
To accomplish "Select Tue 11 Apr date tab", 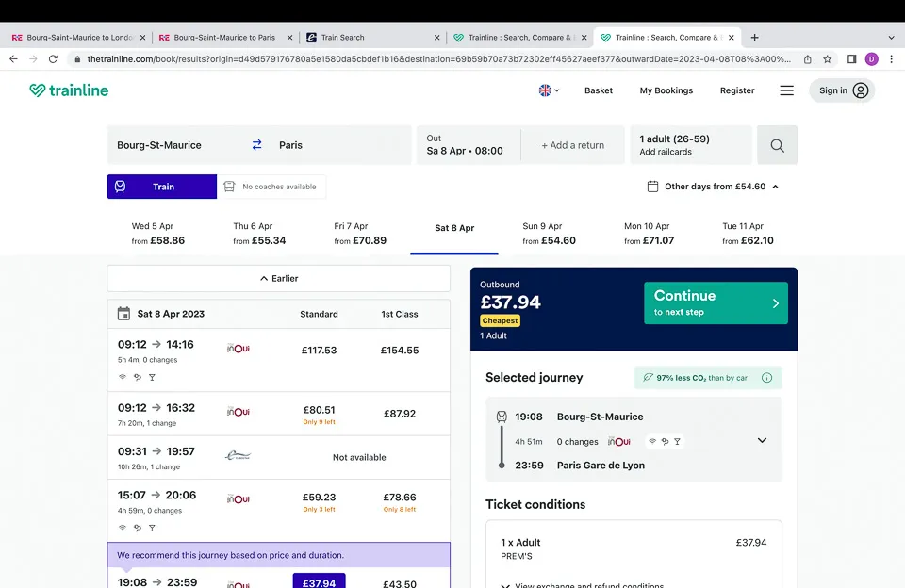I will [748, 234].
